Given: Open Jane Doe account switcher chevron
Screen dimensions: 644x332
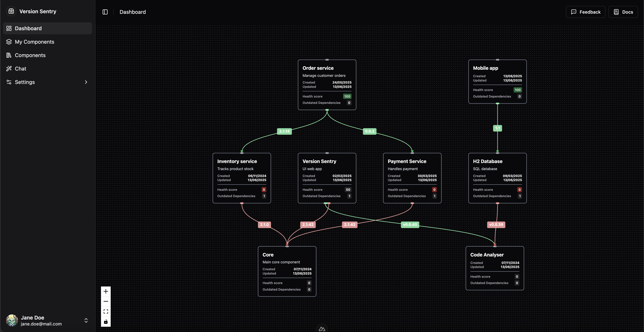Looking at the screenshot, I should pyautogui.click(x=86, y=320).
